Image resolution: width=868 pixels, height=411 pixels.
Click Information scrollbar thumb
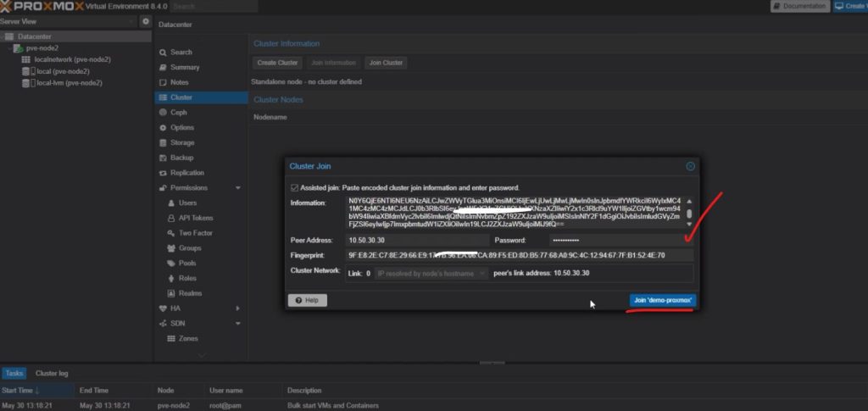pyautogui.click(x=689, y=214)
